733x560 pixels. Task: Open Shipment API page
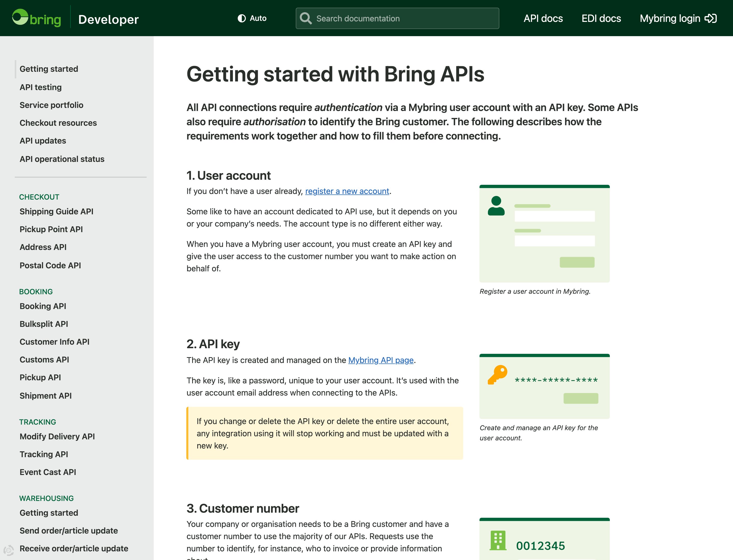click(45, 396)
